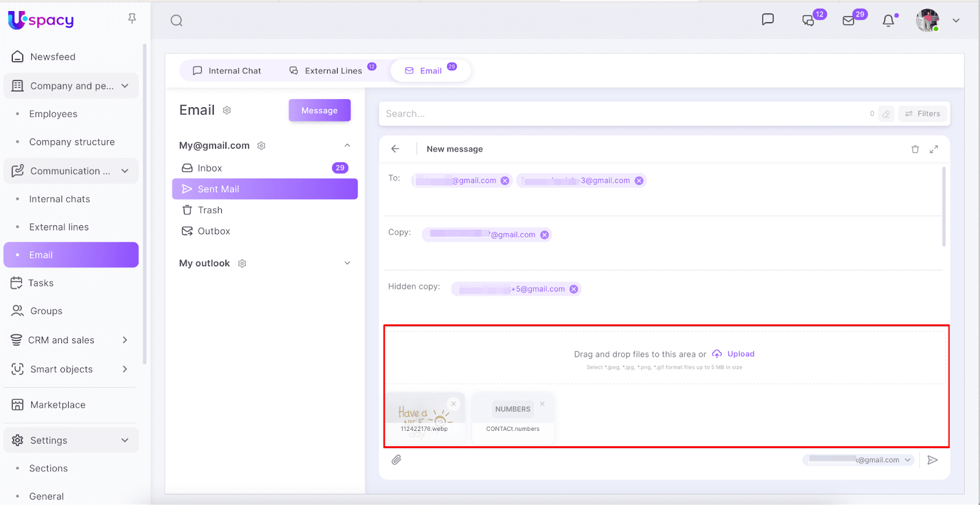The image size is (980, 505).
Task: Collapse the Company and people section
Action: (x=125, y=86)
